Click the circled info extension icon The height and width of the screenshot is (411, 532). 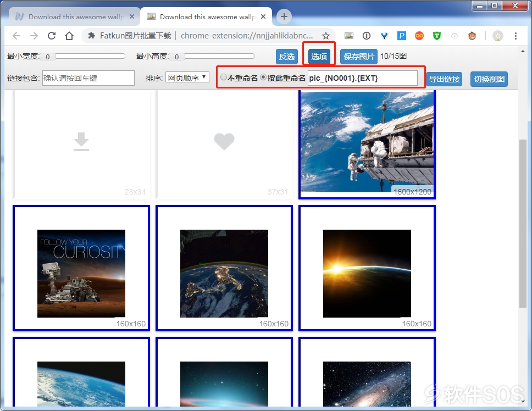(x=367, y=36)
